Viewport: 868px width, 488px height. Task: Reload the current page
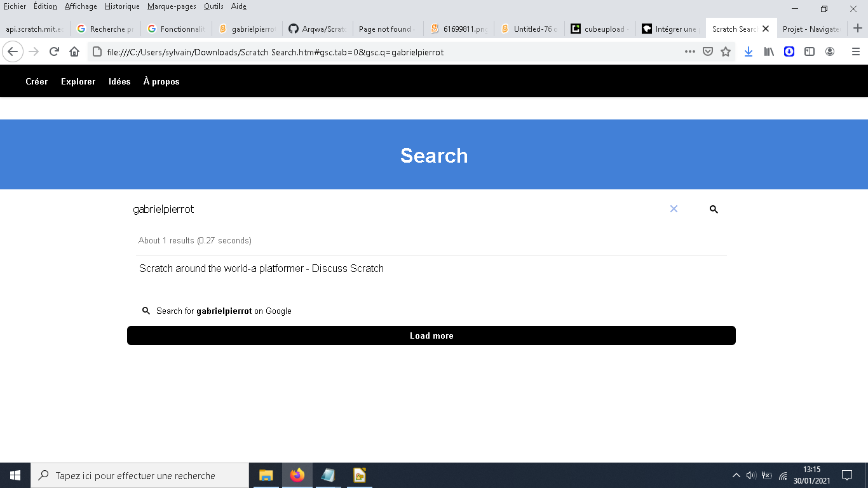pos(54,51)
